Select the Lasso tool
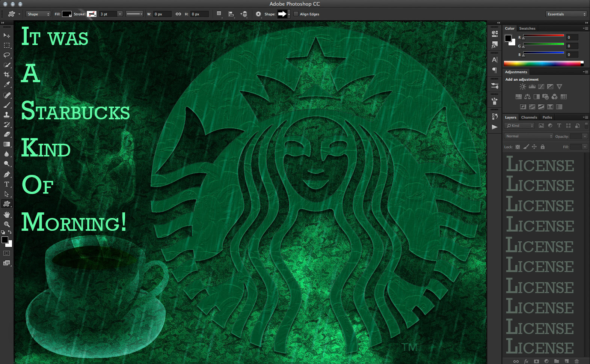The image size is (590, 364). coord(7,55)
